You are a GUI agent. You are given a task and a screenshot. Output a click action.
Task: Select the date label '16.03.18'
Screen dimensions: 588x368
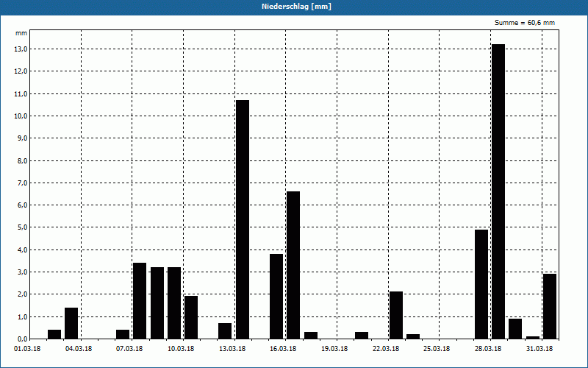(283, 349)
